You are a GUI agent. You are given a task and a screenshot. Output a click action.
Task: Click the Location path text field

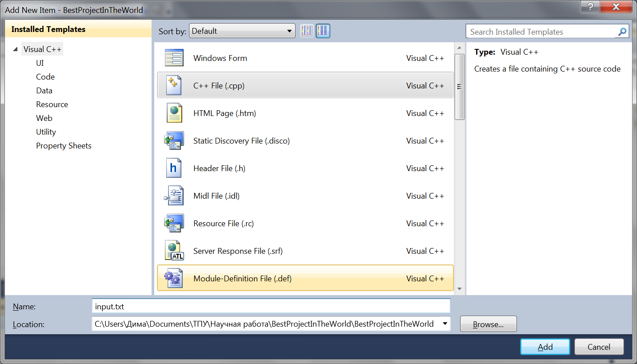pos(266,324)
